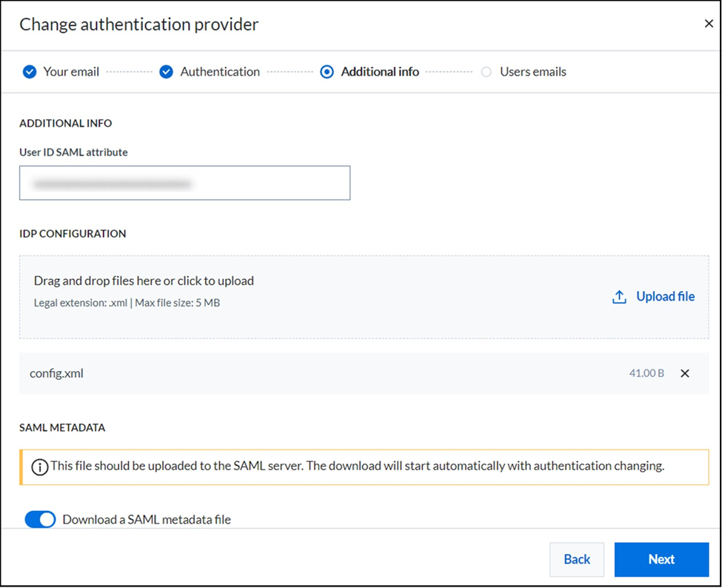Click the completed Your email step checkmark
This screenshot has width=722, height=588.
[30, 72]
